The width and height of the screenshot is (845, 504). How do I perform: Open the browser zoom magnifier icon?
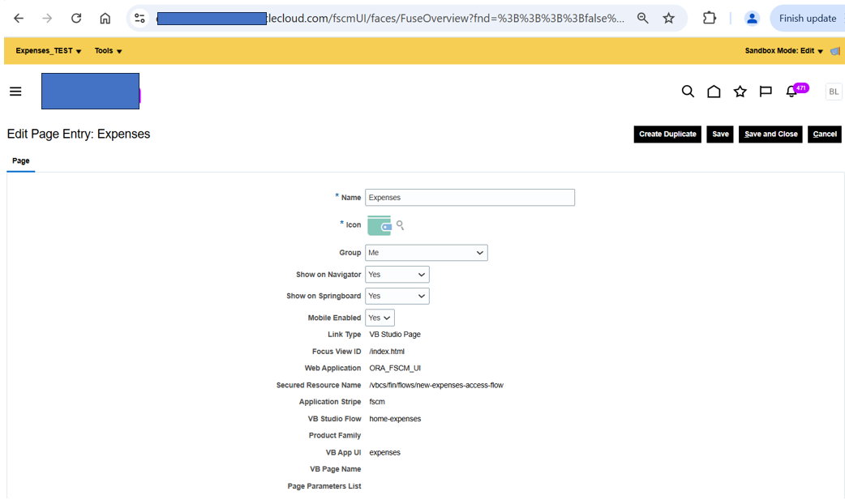tap(642, 19)
